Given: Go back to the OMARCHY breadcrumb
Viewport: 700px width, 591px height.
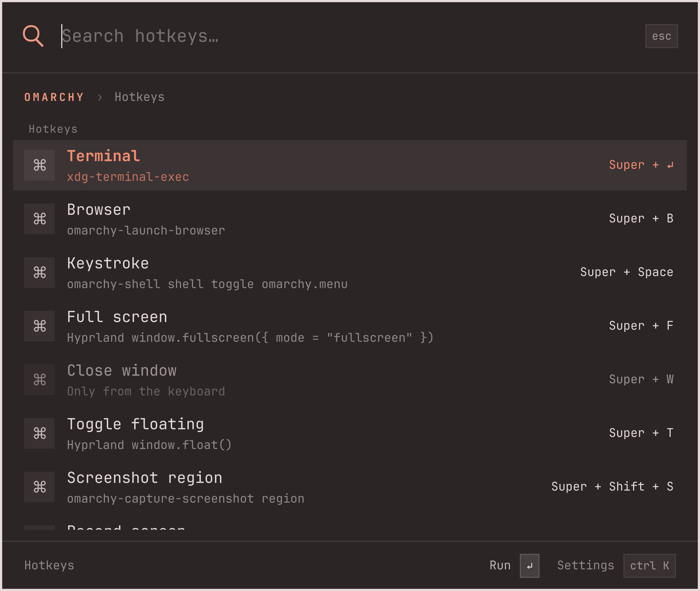Looking at the screenshot, I should click(54, 97).
